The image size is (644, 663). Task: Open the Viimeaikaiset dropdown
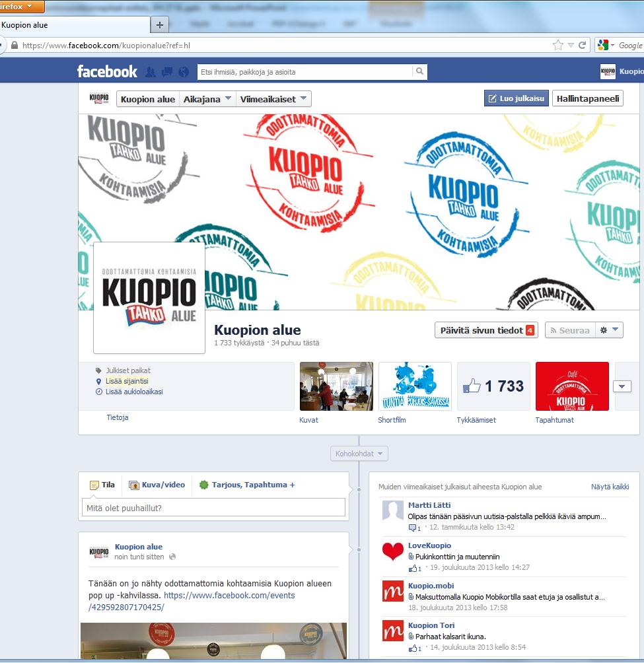(x=273, y=99)
